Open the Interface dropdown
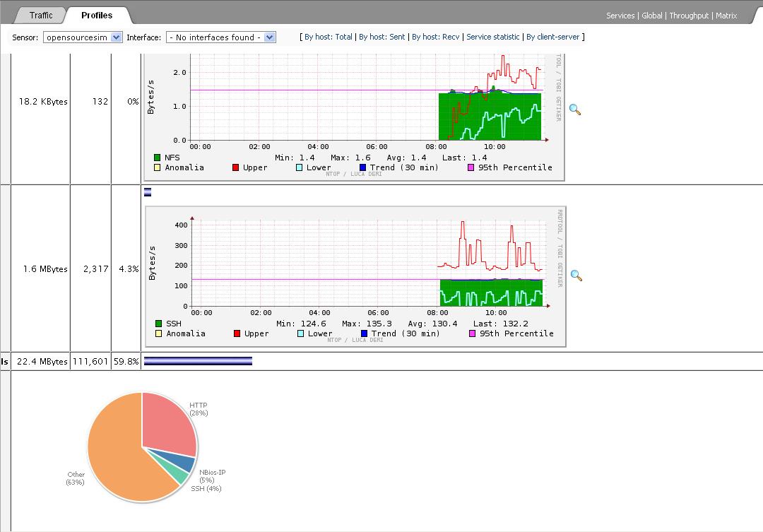 (220, 37)
